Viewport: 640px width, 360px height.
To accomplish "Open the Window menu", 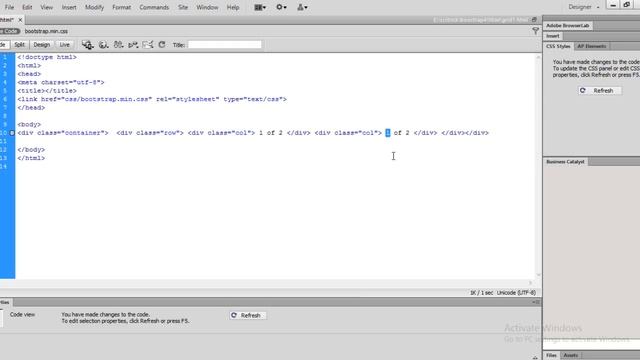I will (207, 7).
